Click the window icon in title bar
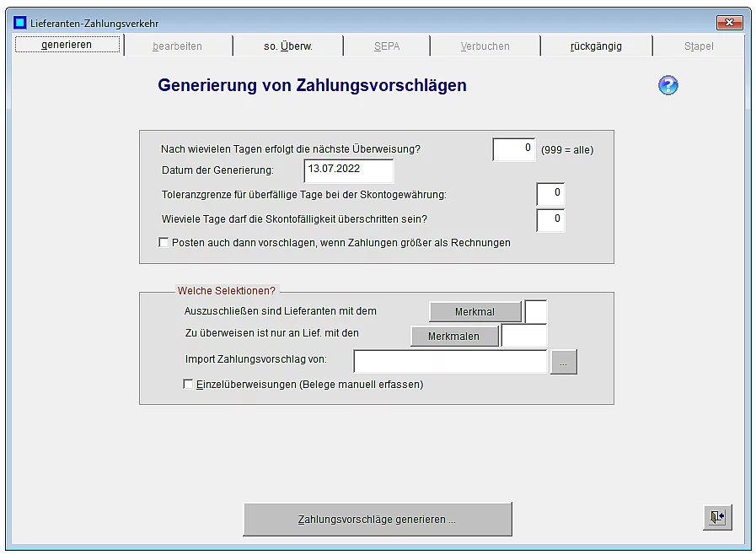This screenshot has height=555, width=756. click(20, 23)
